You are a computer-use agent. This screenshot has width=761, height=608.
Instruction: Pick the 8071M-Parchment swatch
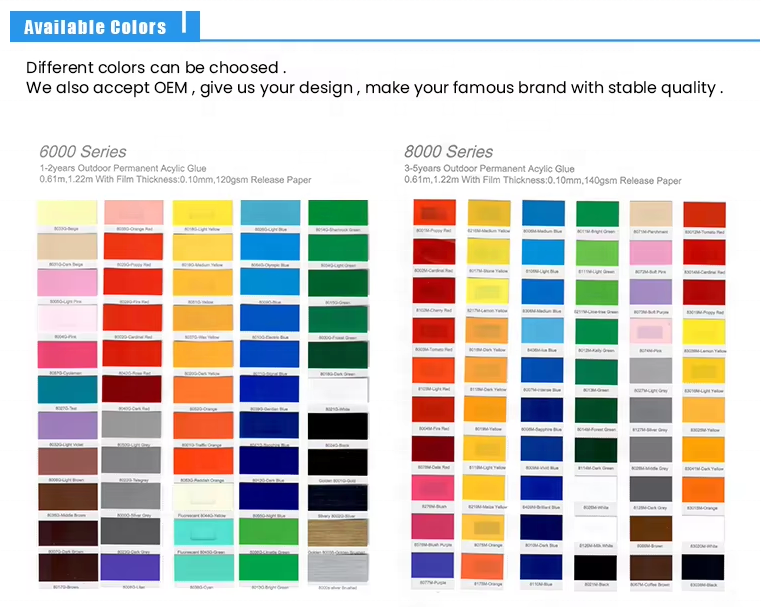pyautogui.click(x=650, y=213)
